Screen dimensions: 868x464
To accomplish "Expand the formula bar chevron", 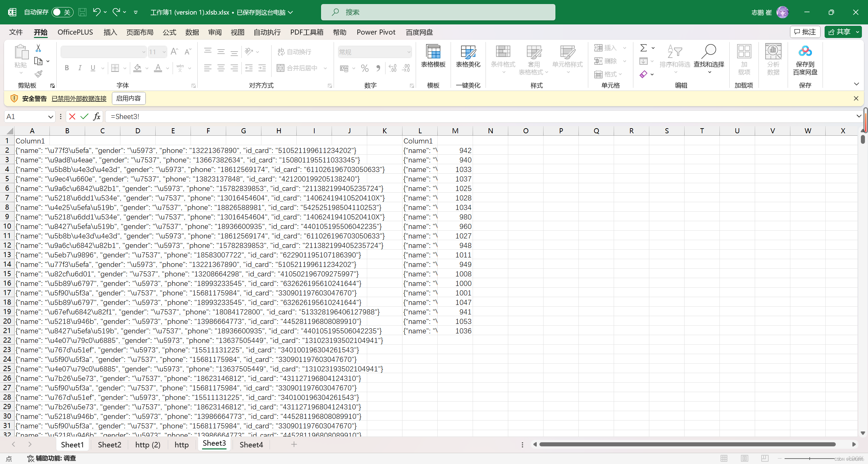I will 859,116.
